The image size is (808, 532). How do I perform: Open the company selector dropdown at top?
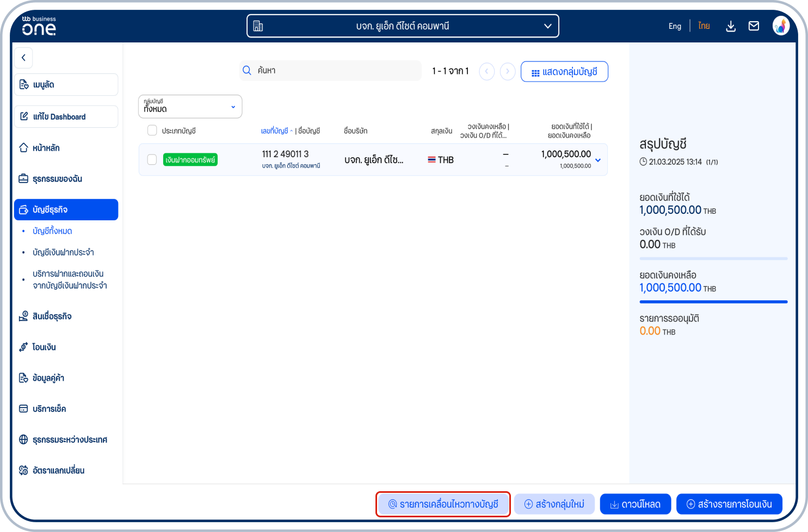403,26
